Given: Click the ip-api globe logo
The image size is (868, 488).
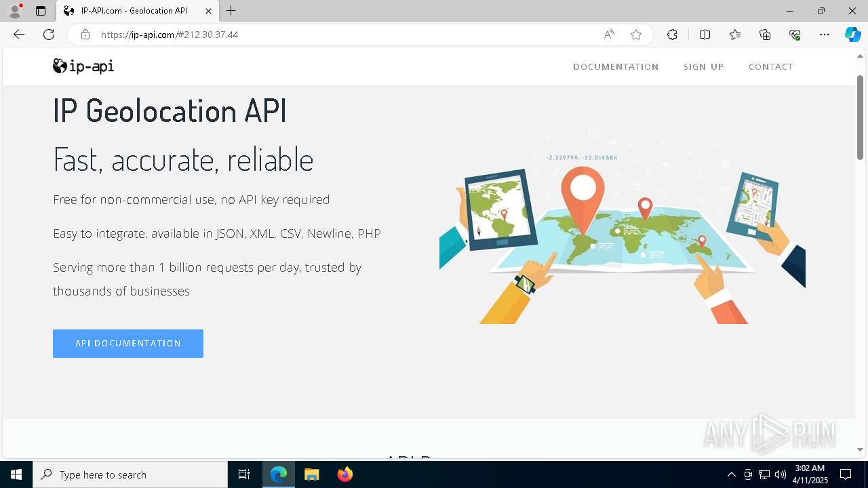Looking at the screenshot, I should click(83, 66).
